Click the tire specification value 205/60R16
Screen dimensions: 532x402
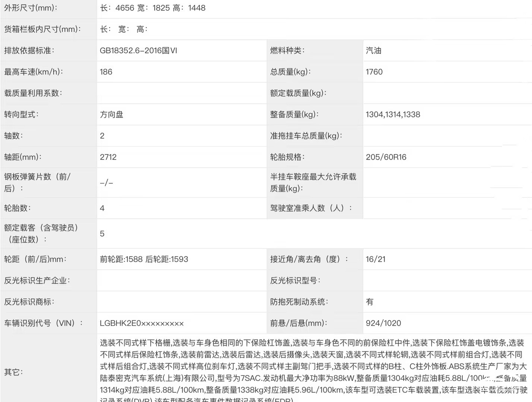click(386, 157)
